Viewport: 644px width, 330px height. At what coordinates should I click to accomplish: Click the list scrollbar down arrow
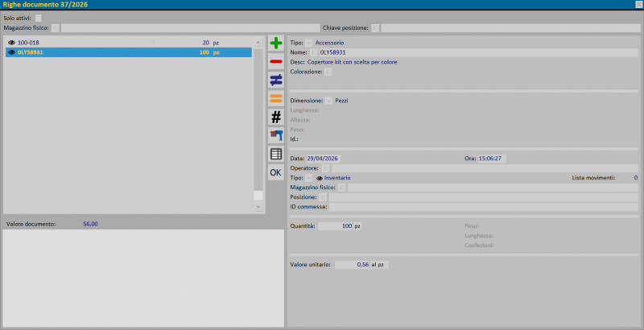(258, 207)
